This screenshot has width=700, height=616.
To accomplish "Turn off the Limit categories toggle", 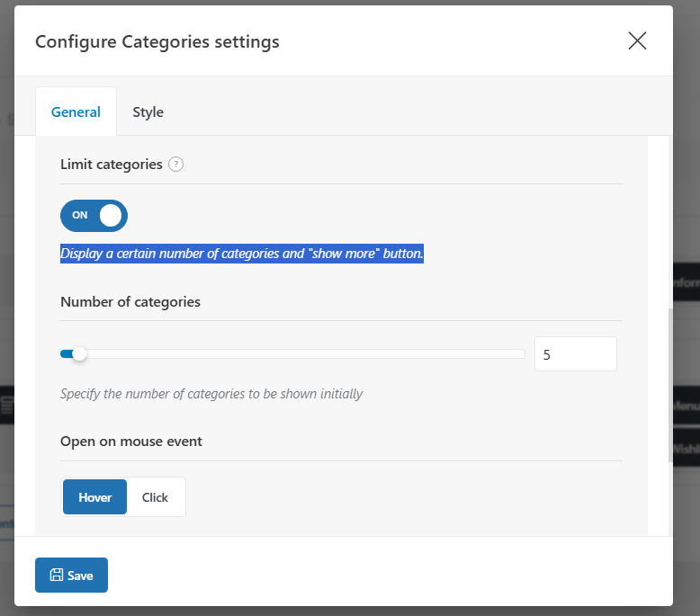I will 94,216.
